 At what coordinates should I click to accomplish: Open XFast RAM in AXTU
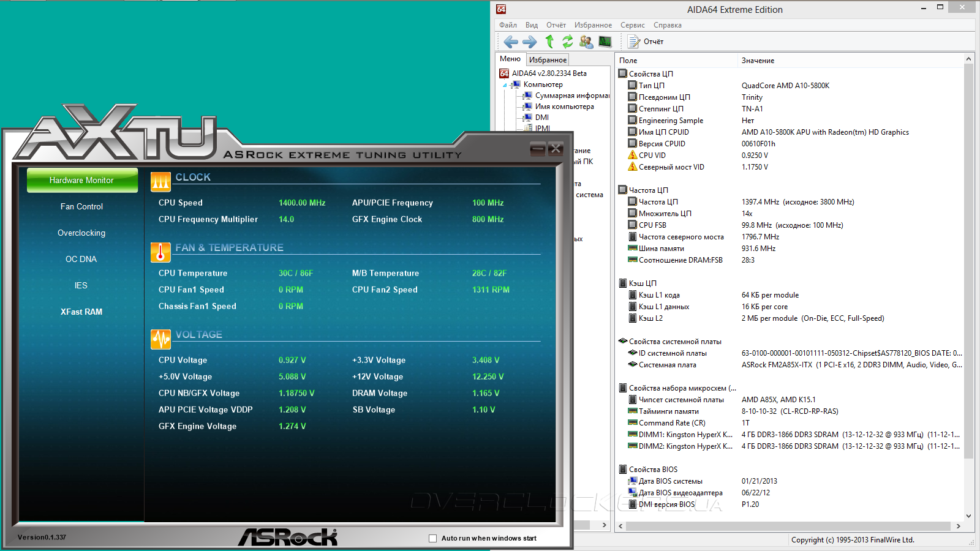[x=81, y=312]
